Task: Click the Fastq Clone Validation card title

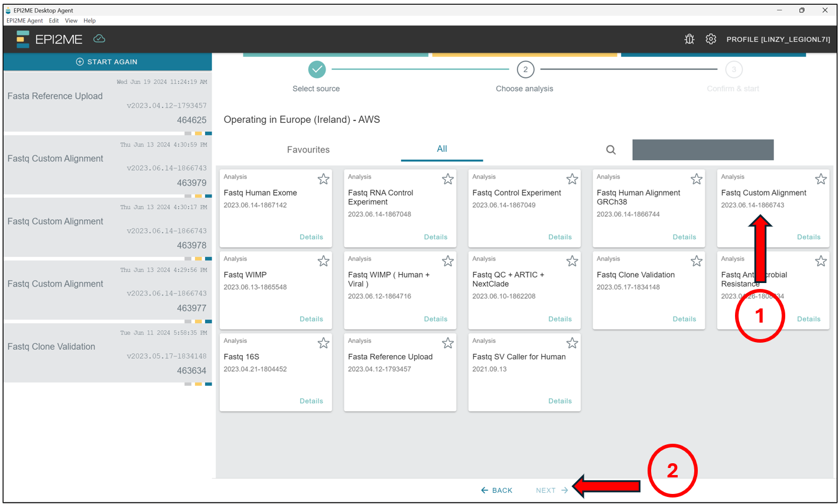Action: point(636,275)
